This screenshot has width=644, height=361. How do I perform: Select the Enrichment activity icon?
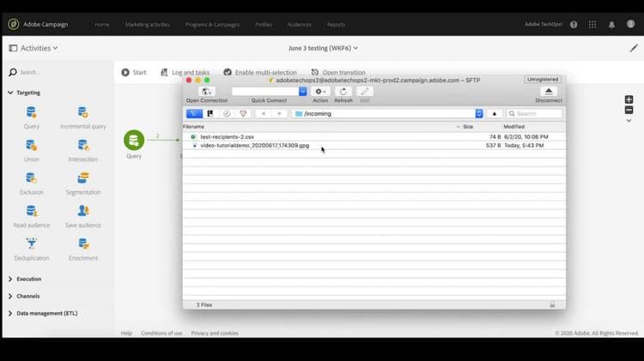(x=83, y=244)
